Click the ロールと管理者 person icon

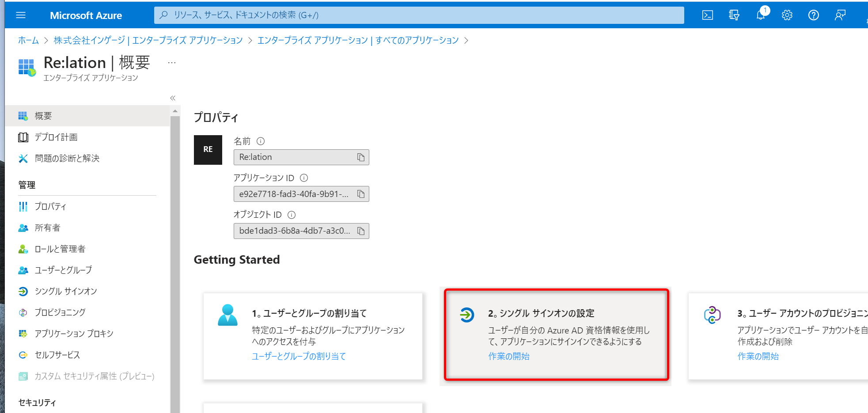23,249
